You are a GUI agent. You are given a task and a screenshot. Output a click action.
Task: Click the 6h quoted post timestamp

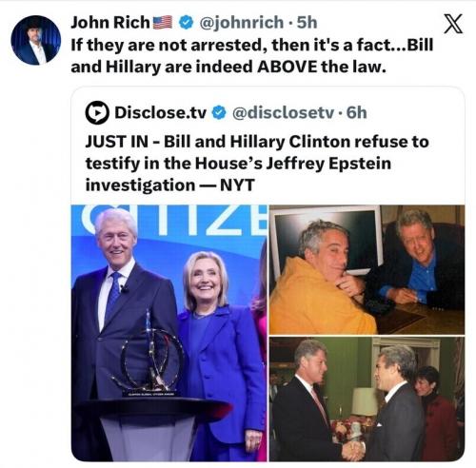[x=356, y=112]
